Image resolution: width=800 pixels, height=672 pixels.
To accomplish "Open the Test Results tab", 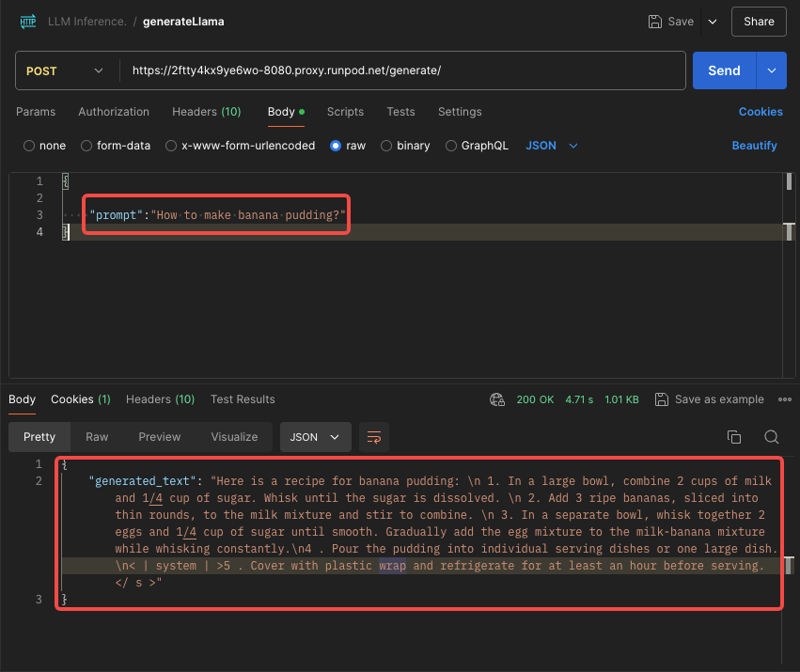I will (x=243, y=399).
